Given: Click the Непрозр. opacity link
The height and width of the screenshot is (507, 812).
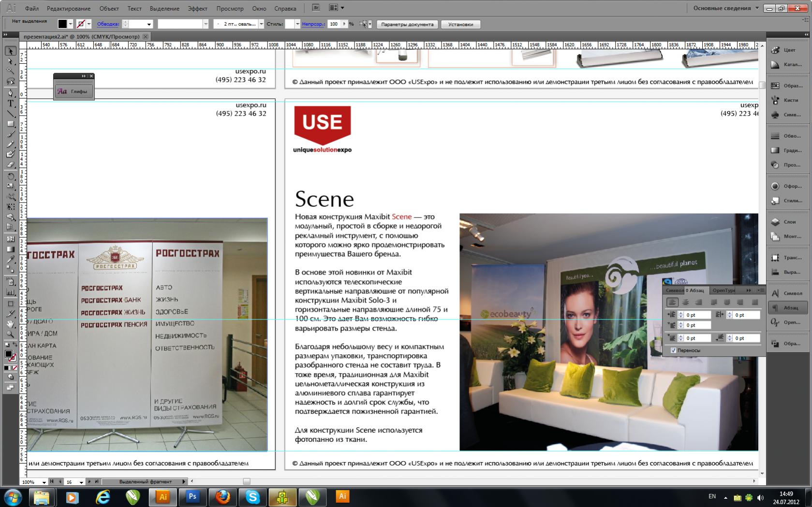Looking at the screenshot, I should pos(313,24).
